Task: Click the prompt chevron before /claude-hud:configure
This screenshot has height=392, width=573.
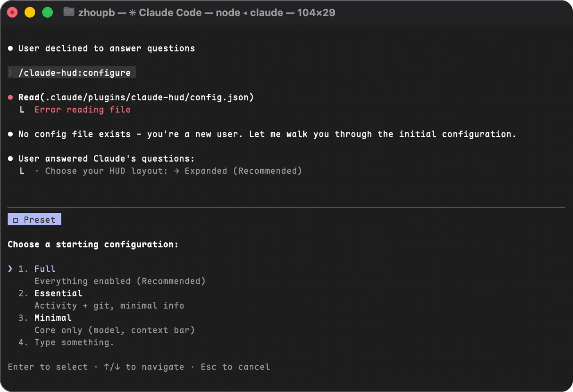Action: coord(11,73)
